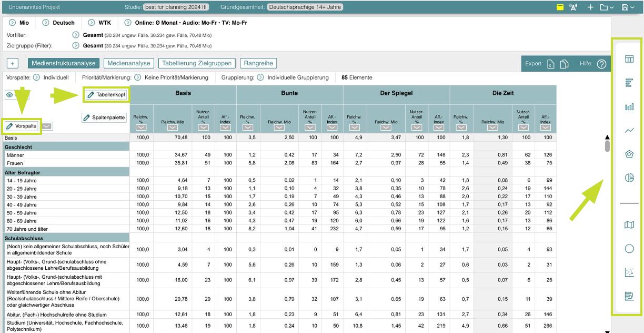Switch to the line chart view
Screen dimensions: 644x333
(629, 130)
